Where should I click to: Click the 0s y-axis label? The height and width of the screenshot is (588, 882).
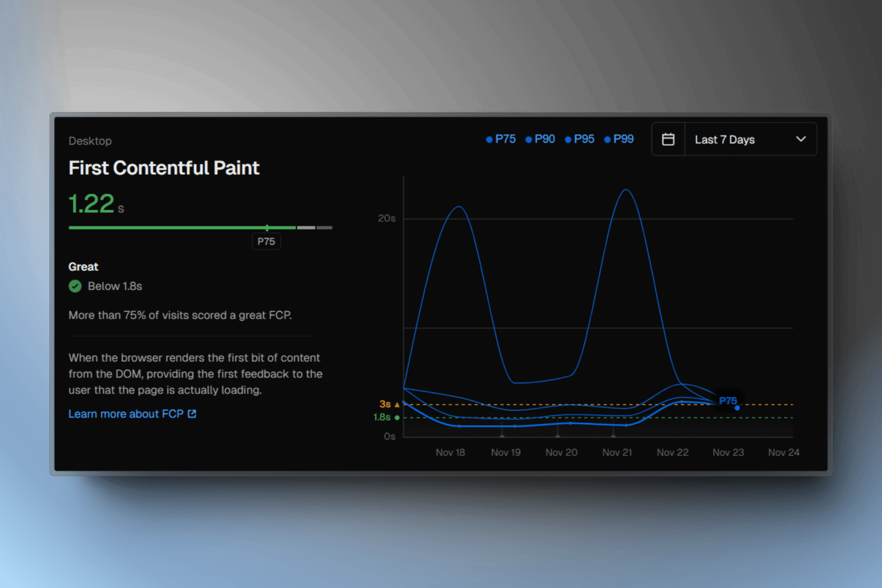(390, 436)
